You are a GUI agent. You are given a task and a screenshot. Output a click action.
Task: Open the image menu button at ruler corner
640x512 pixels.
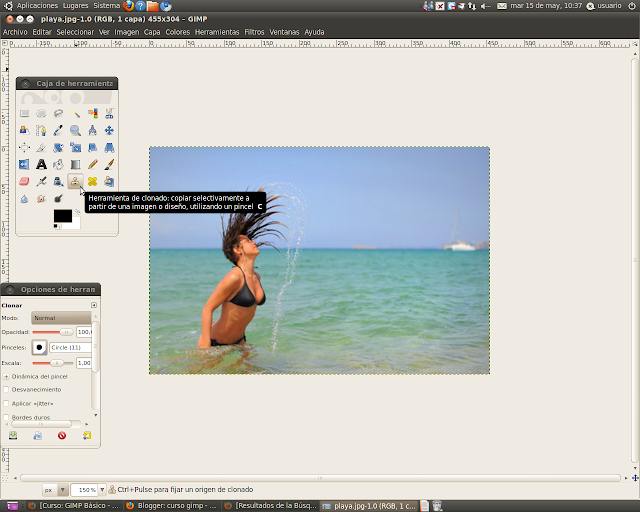(x=4, y=43)
